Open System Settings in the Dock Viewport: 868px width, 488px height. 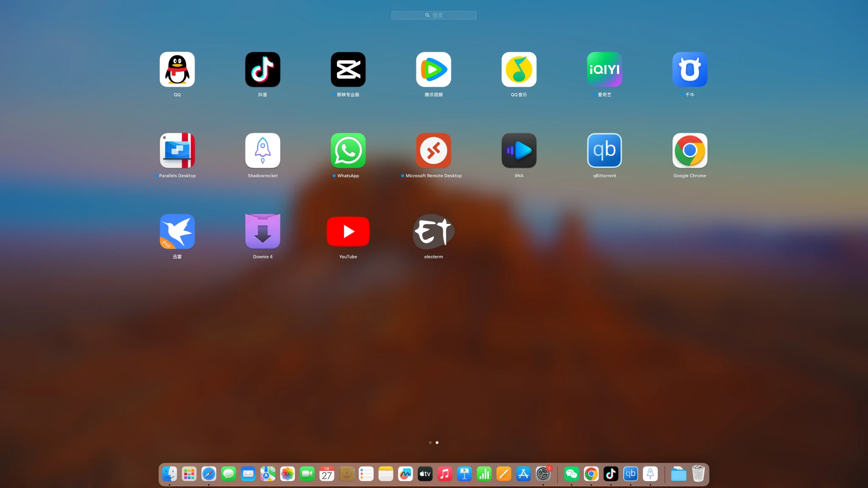543,474
